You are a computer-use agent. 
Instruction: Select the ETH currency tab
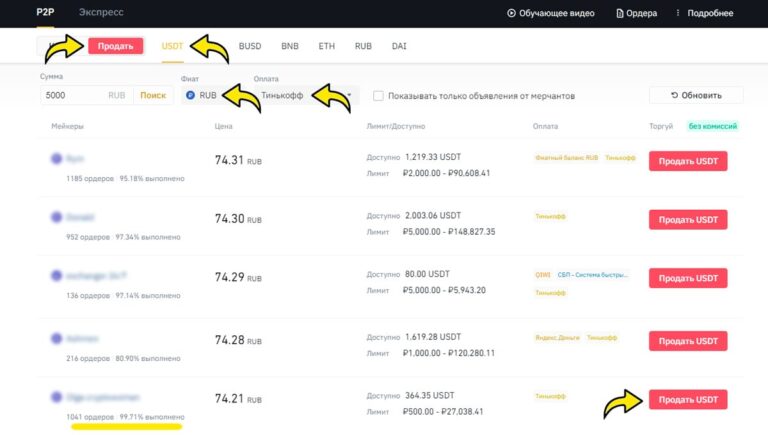[x=327, y=46]
